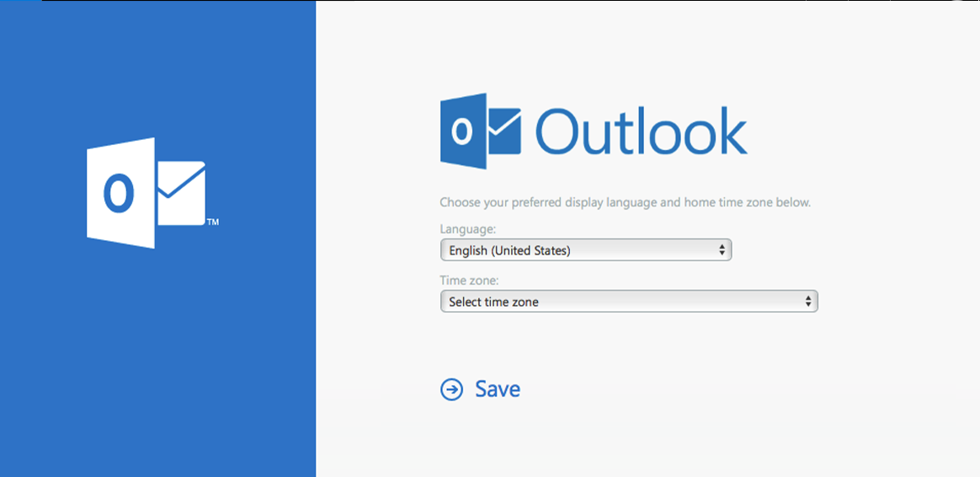Click the up-down arrows on the Time zone selector
The width and height of the screenshot is (980, 477).
(807, 302)
